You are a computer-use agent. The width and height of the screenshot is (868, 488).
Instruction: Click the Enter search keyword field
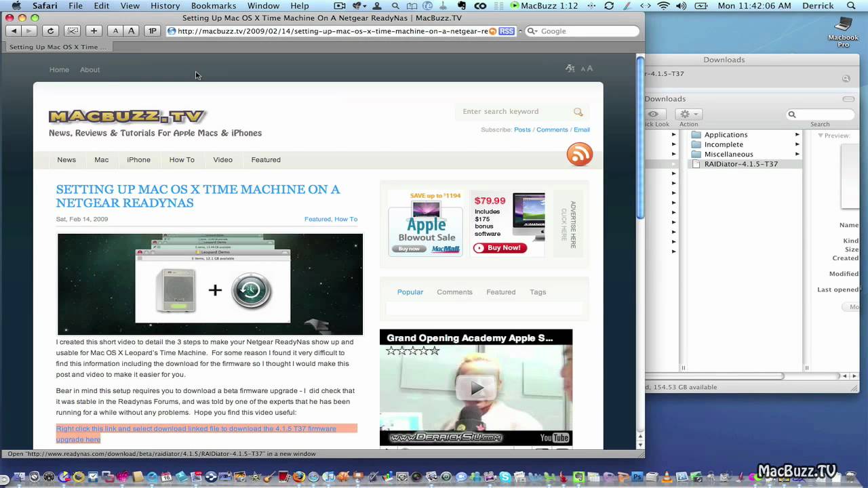(515, 112)
